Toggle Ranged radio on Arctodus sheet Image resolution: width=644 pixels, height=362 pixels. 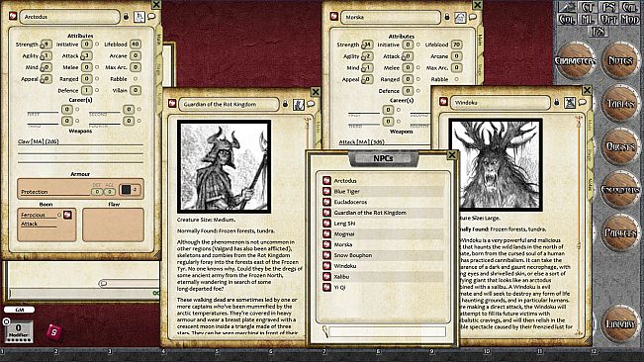[97, 78]
